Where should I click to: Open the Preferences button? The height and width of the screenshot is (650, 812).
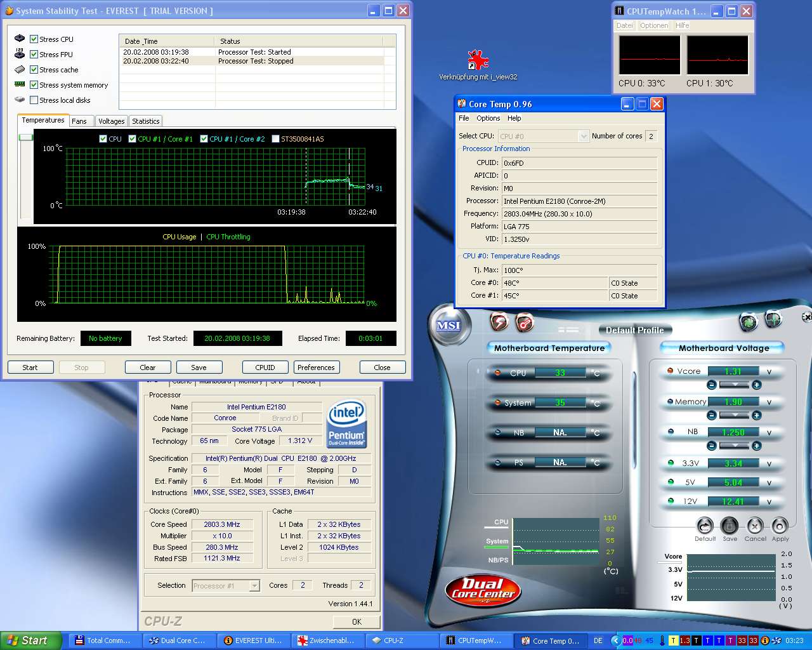tap(316, 367)
